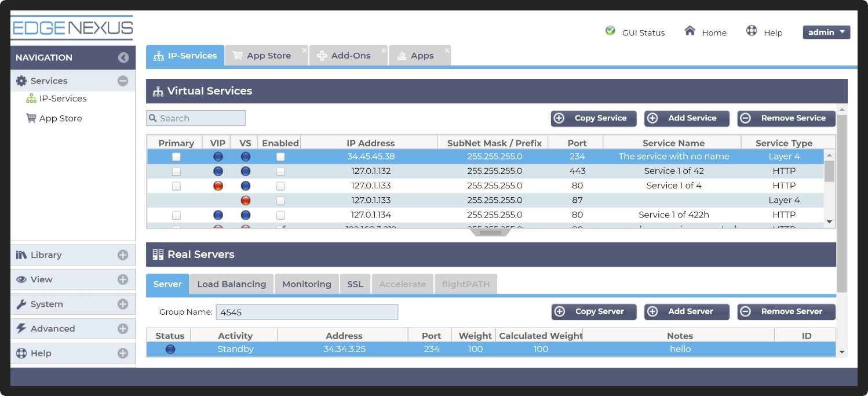Collapse navigation panel with arrow icon
Image resolution: width=868 pixels, height=396 pixels.
tap(123, 57)
